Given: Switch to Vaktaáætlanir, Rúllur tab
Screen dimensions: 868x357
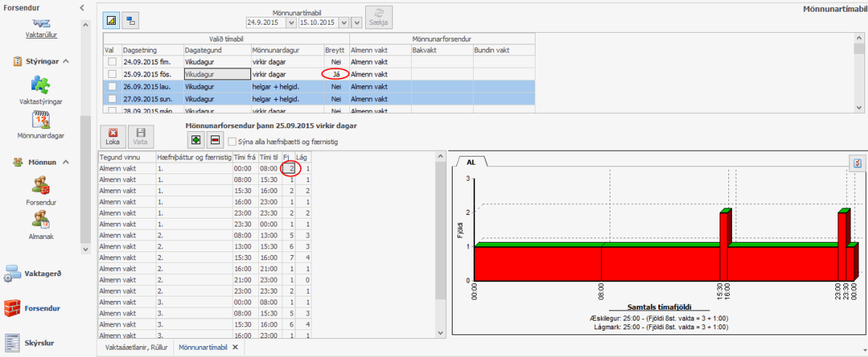Looking at the screenshot, I should pyautogui.click(x=136, y=348).
